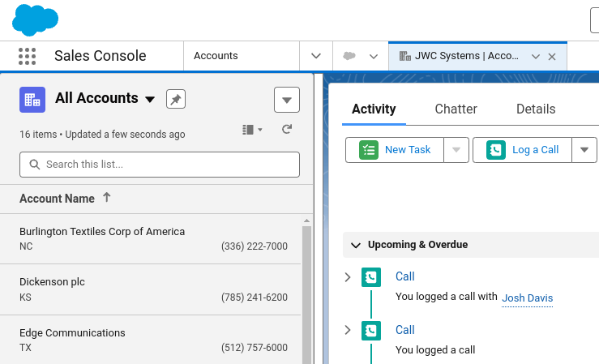Open New Task more options dropdown
The height and width of the screenshot is (364, 599).
coord(456,150)
